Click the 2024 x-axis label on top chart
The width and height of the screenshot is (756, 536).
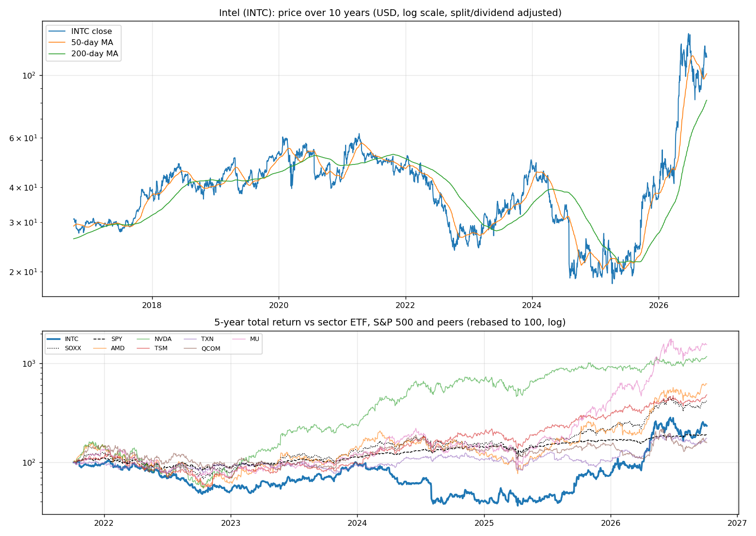point(532,305)
